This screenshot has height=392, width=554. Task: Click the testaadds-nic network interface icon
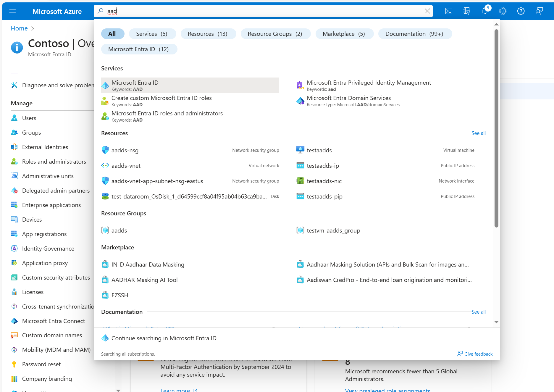coord(300,181)
